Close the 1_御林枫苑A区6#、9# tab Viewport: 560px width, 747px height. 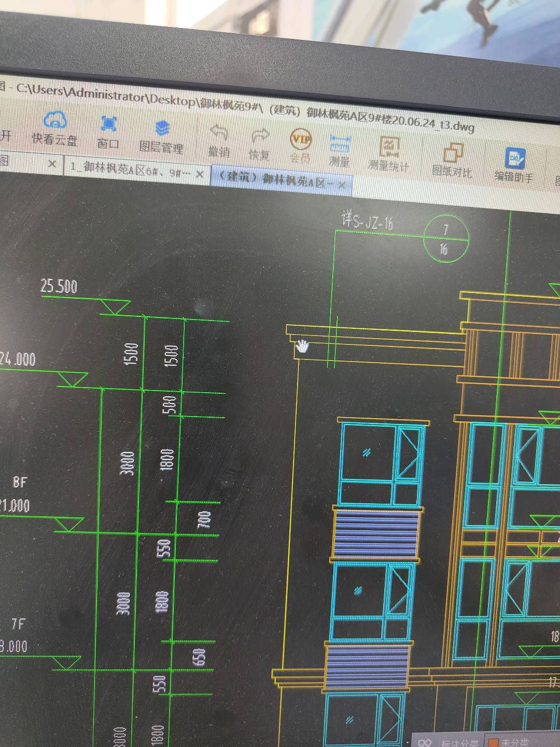(200, 174)
